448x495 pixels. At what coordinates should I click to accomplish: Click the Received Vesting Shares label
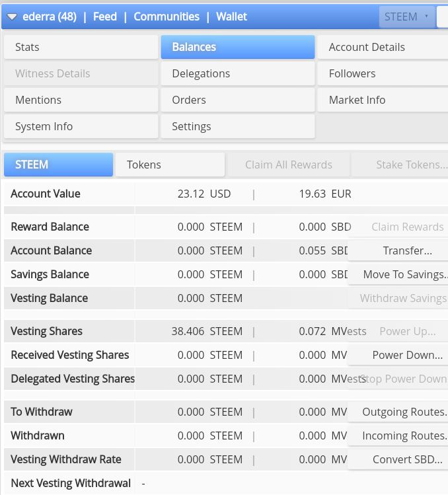coord(70,355)
